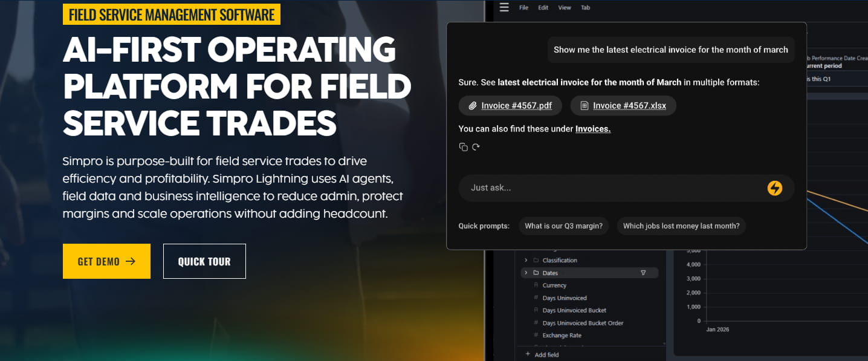The image size is (868, 361).
Task: Expand the Classification folder
Action: coord(526,260)
